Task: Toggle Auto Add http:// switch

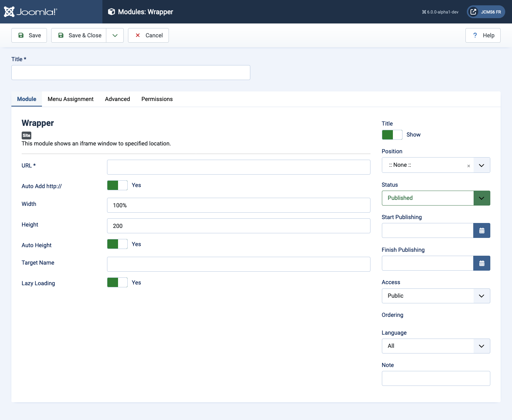Action: 117,185
